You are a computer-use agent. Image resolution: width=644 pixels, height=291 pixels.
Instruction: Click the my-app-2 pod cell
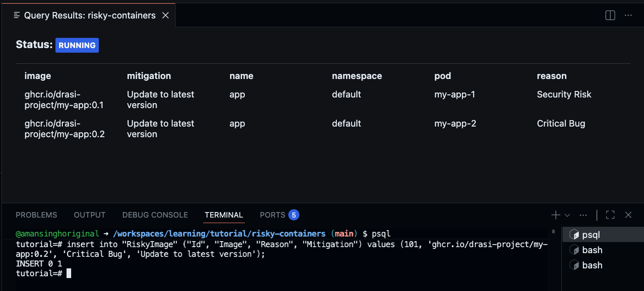pos(455,123)
